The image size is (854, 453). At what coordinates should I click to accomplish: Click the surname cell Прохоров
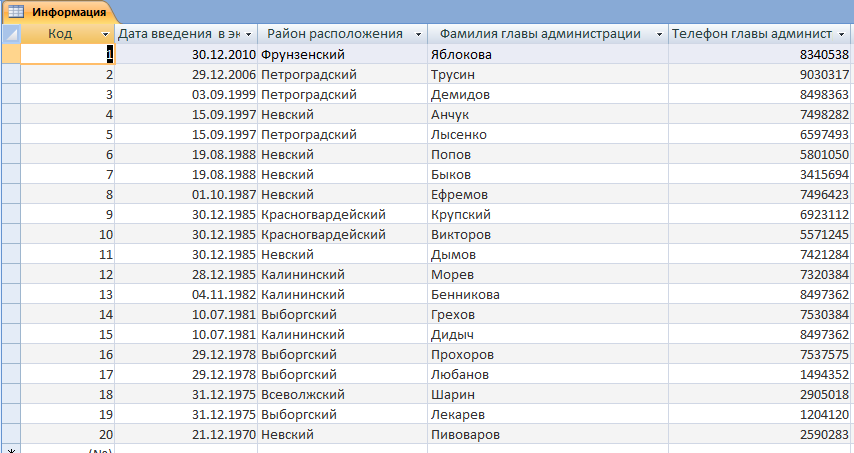coord(548,354)
